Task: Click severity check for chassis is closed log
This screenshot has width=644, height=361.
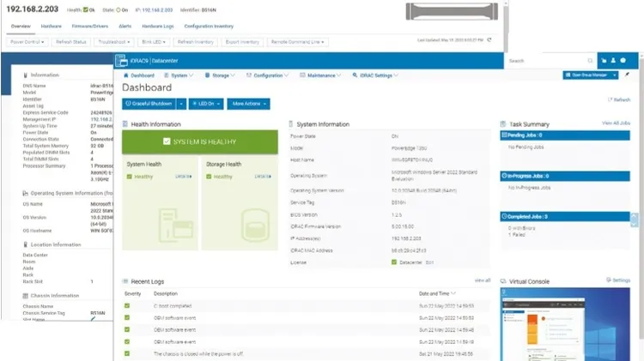Action: tap(127, 353)
